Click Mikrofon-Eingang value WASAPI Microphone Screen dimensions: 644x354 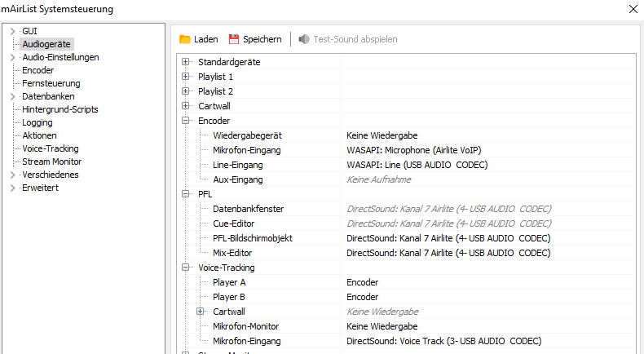(423, 150)
